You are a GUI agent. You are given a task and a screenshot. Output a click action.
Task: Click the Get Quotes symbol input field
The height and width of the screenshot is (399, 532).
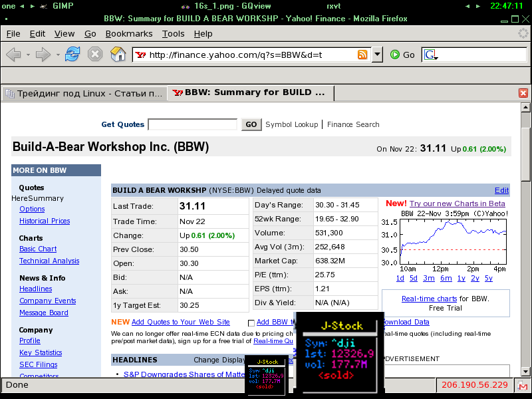coord(193,124)
